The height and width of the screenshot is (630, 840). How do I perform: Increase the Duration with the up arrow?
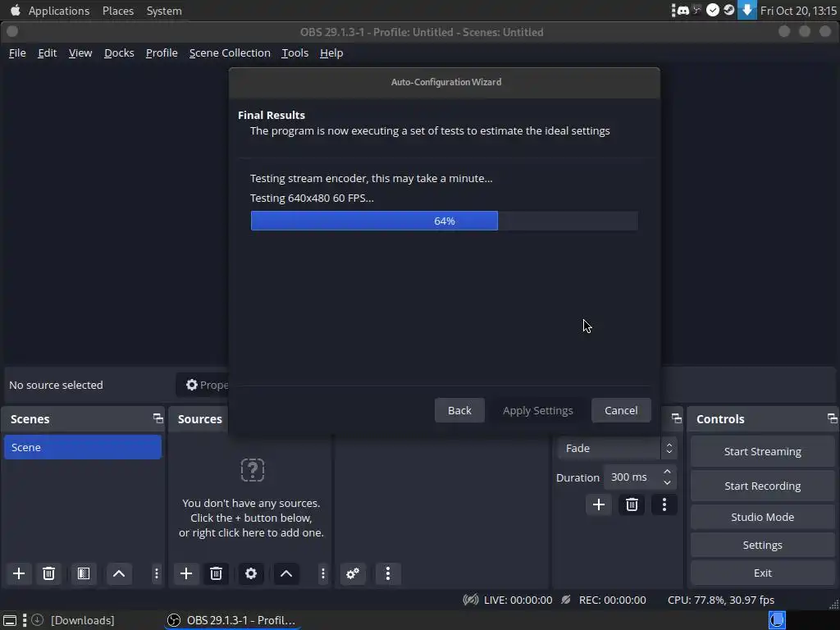(667, 472)
